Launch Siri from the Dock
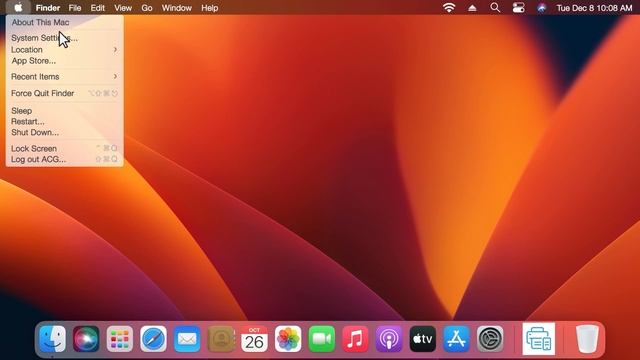This screenshot has width=640, height=360. pyautogui.click(x=86, y=339)
